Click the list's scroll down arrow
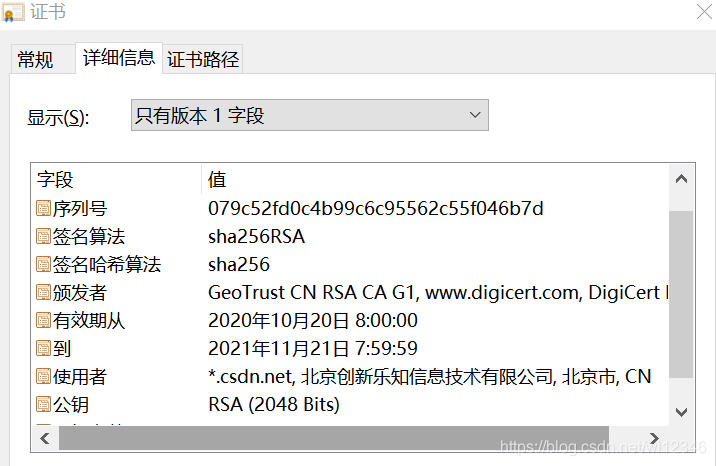 (x=681, y=412)
